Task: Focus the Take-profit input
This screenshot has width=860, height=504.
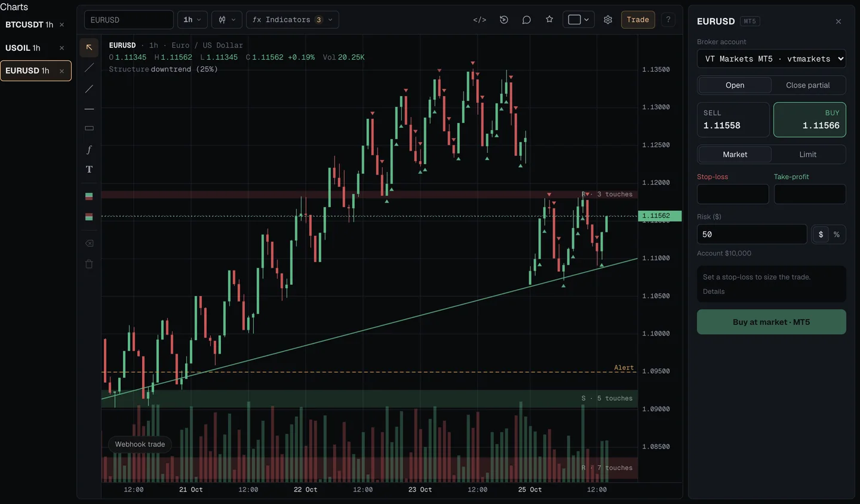Action: [x=810, y=194]
